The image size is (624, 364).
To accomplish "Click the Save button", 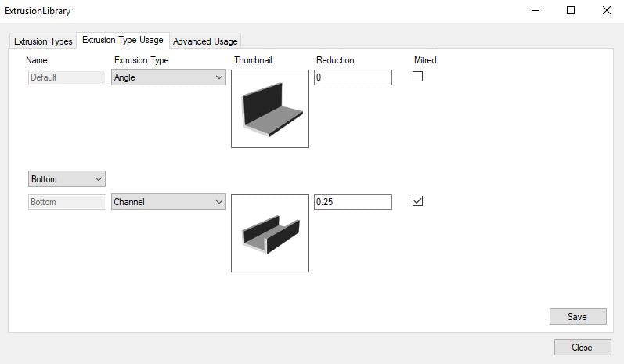I will [x=578, y=317].
